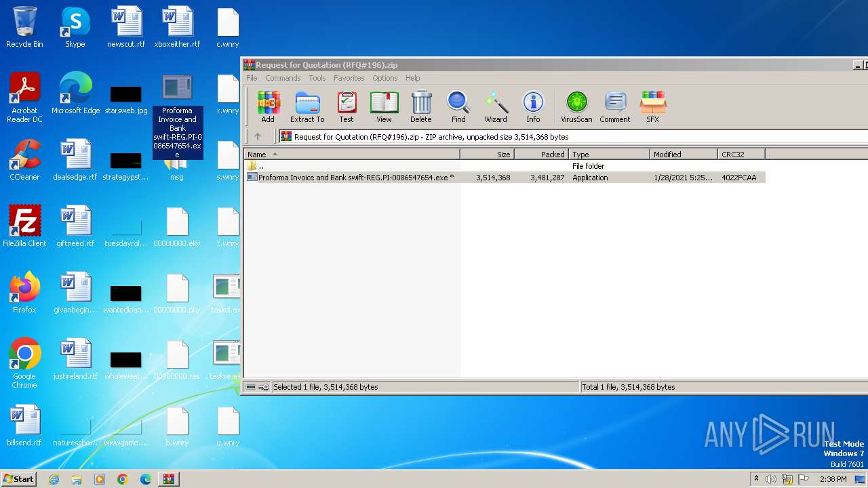Sort by the Packed column header
Image resolution: width=868 pixels, height=488 pixels.
[x=541, y=155]
